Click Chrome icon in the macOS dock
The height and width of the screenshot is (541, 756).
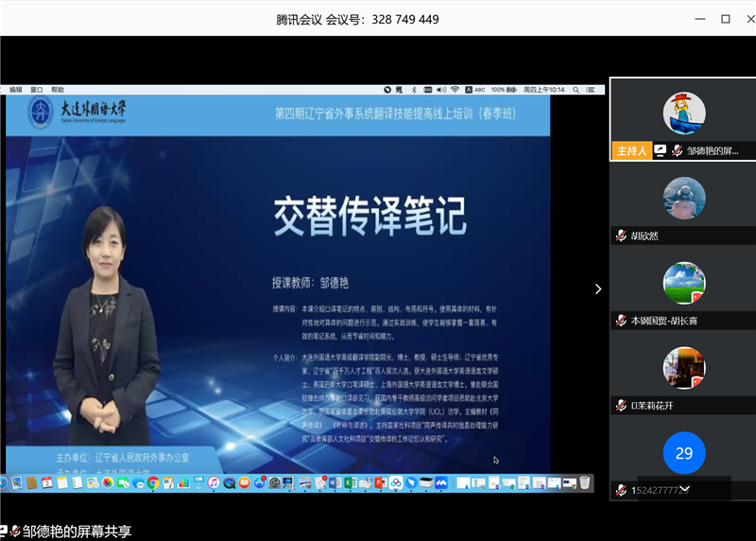point(153,483)
